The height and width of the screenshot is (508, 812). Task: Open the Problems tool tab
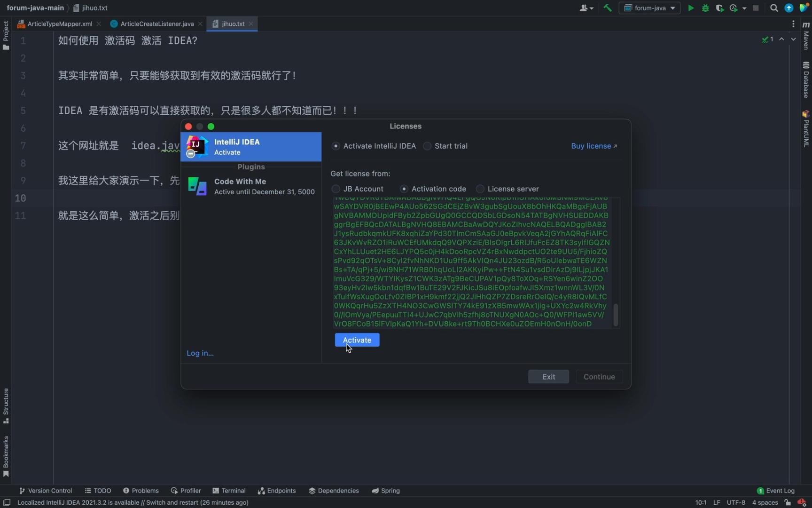141,491
